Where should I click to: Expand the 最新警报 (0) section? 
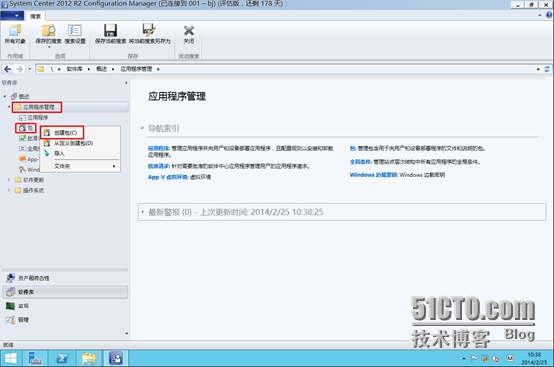(143, 212)
